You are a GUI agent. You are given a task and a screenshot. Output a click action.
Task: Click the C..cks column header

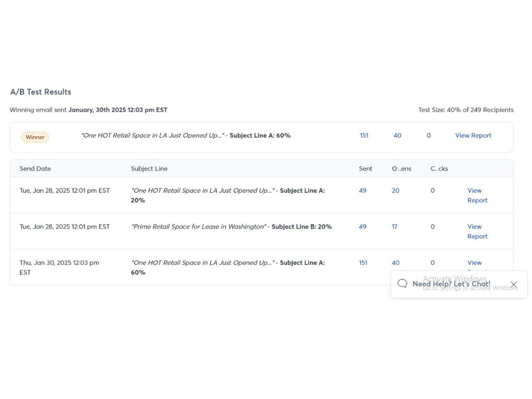point(439,169)
